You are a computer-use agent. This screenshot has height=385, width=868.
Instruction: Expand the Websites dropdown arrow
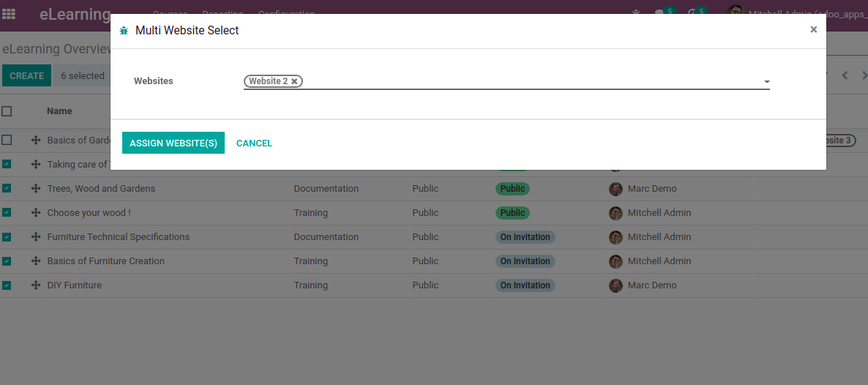point(766,82)
